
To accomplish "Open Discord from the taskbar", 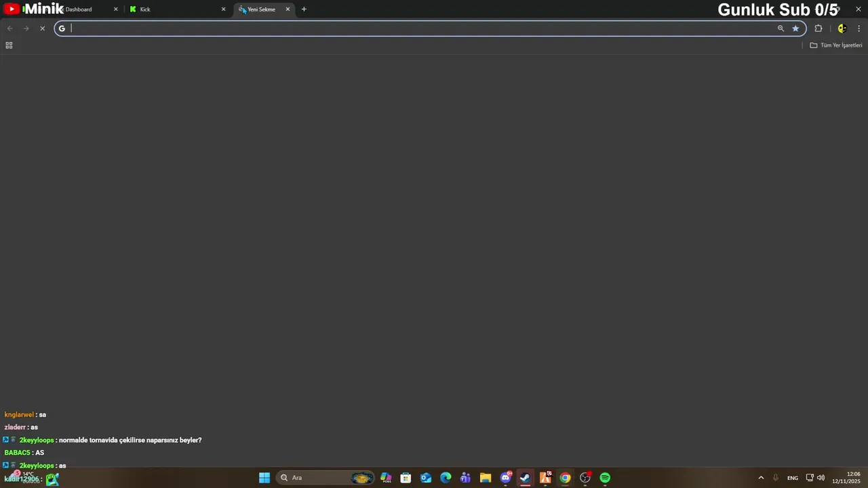I will 505,478.
